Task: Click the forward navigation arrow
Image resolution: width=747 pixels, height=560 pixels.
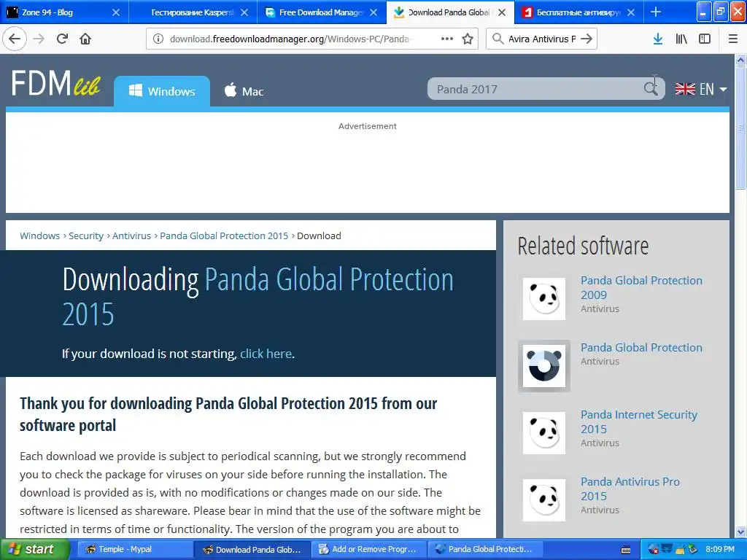Action: pyautogui.click(x=39, y=39)
